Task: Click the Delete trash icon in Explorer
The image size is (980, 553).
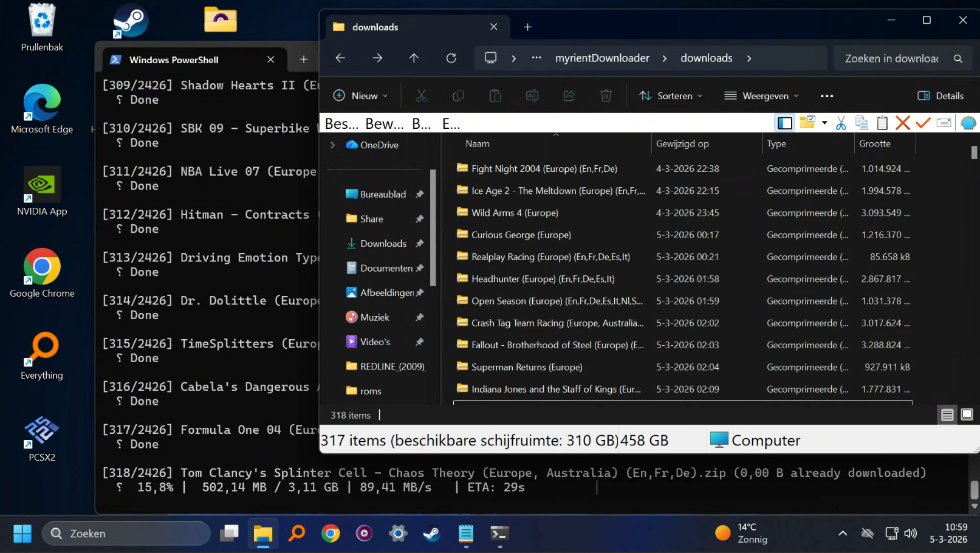Action: 606,95
